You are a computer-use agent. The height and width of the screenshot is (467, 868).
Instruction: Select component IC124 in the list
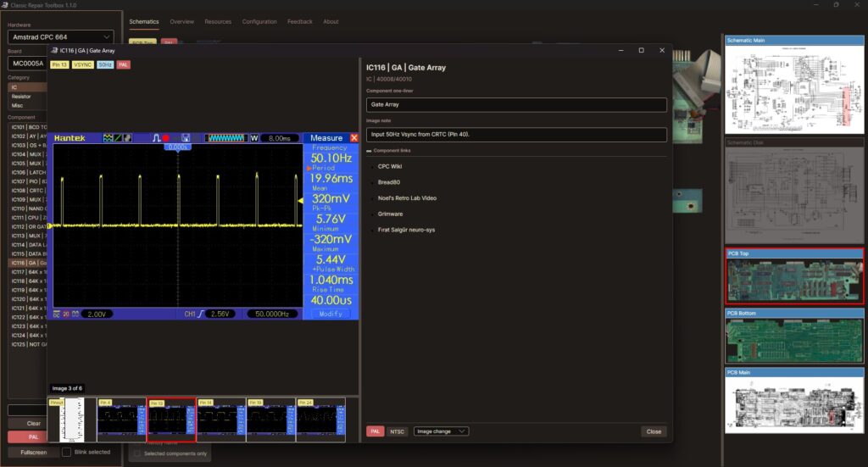click(29, 336)
